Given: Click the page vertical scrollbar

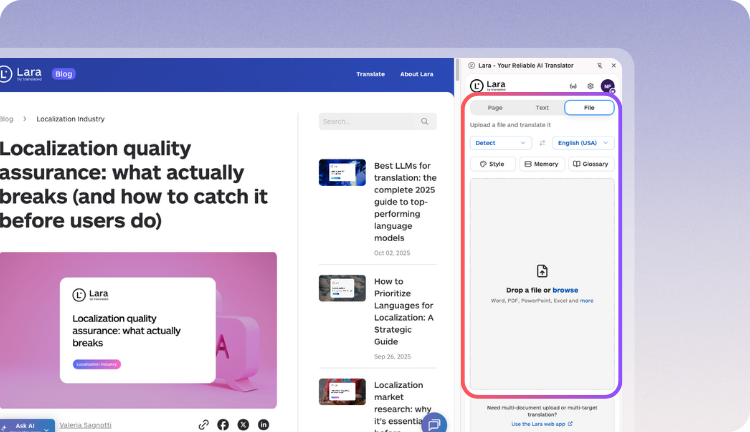Looking at the screenshot, I should click(x=457, y=70).
